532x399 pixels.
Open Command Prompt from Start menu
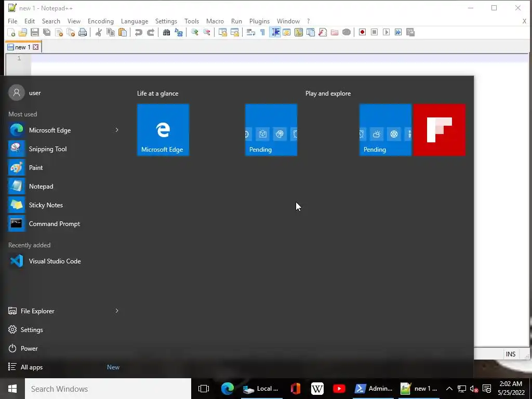pyautogui.click(x=54, y=223)
